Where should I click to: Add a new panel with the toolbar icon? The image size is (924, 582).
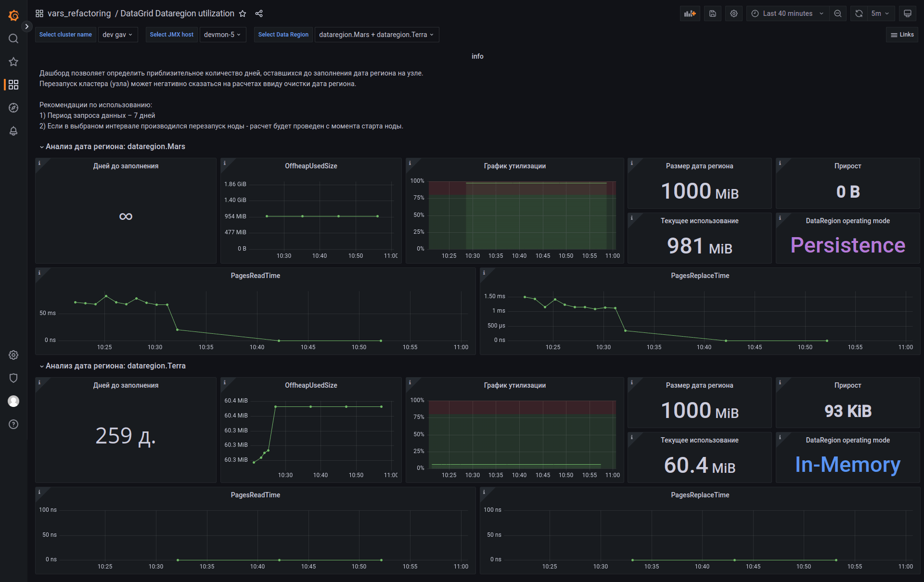coord(690,13)
